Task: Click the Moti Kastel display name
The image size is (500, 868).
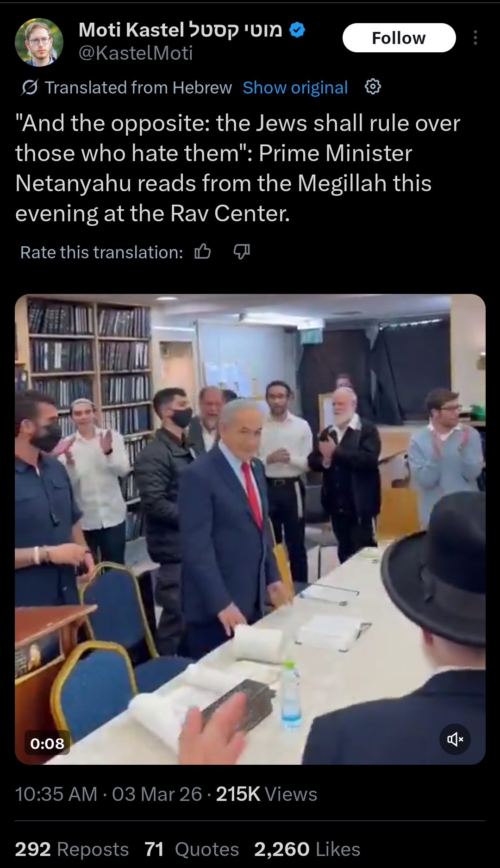Action: coord(180,30)
